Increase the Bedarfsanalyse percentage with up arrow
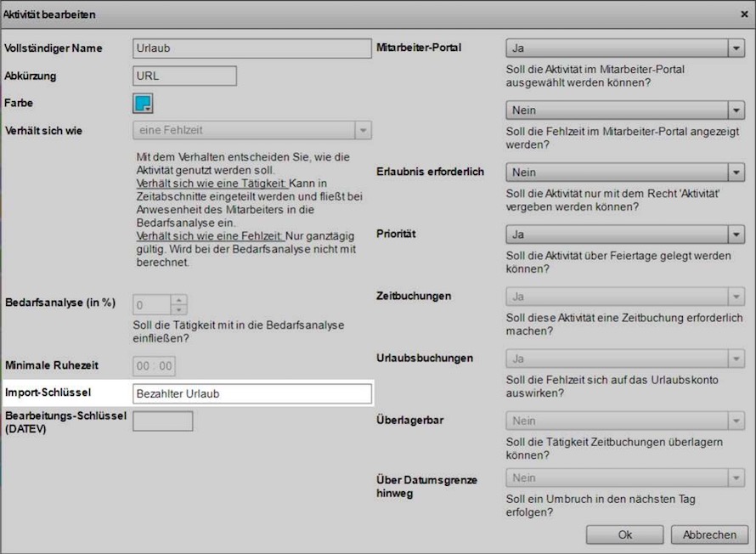The image size is (756, 554). (x=179, y=300)
